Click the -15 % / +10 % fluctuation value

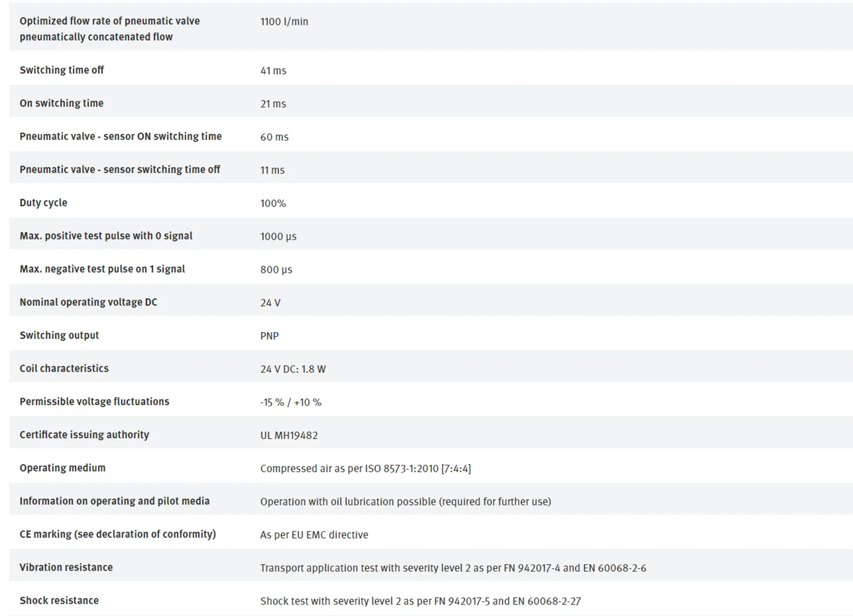(x=291, y=402)
